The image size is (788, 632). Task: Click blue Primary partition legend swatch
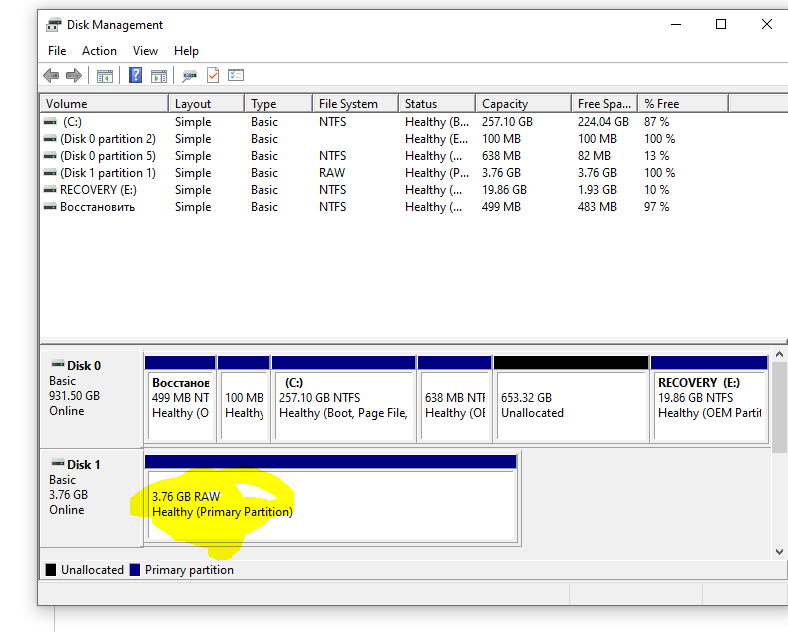coord(135,570)
